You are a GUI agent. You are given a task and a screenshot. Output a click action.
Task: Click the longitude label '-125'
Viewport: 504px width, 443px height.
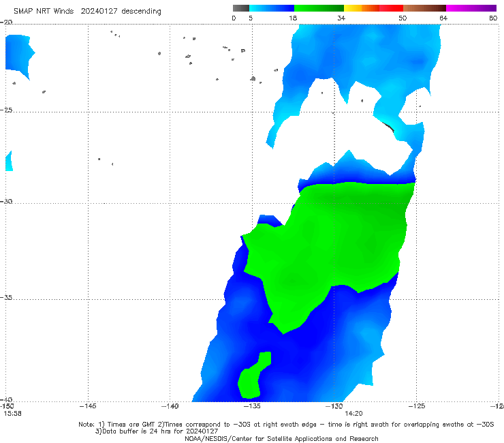point(417,406)
